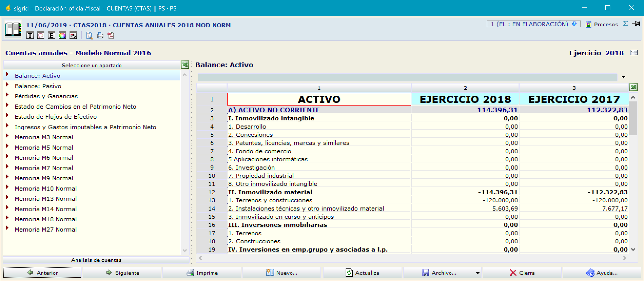Click the grid horizontal scrollbar right arrow
The image size is (644, 281).
[x=625, y=258]
